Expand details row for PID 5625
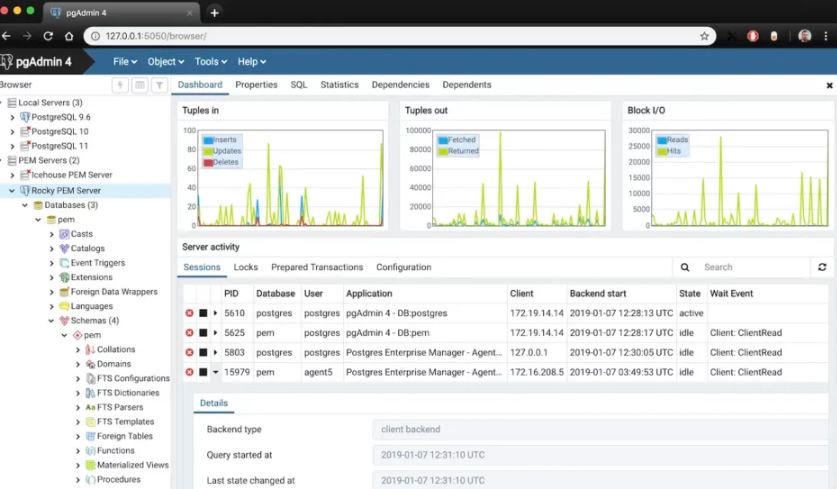837x489 pixels. 216,333
